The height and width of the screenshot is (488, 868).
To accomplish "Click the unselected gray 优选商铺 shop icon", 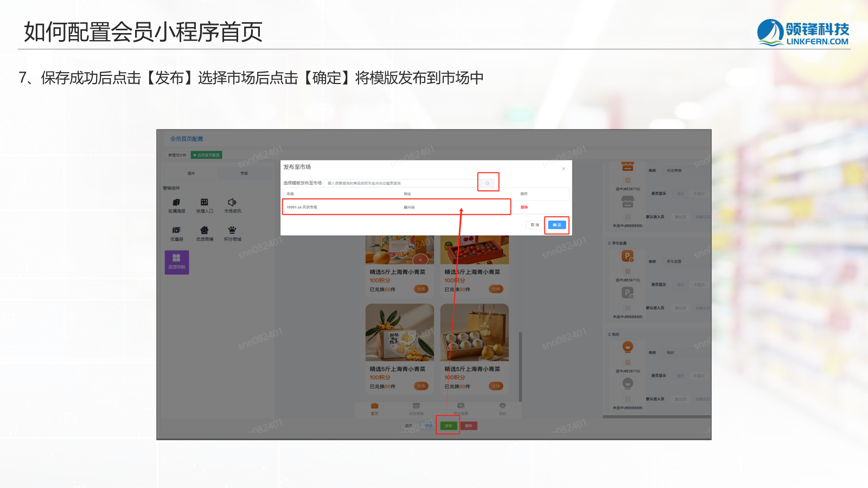I will click(x=628, y=202).
